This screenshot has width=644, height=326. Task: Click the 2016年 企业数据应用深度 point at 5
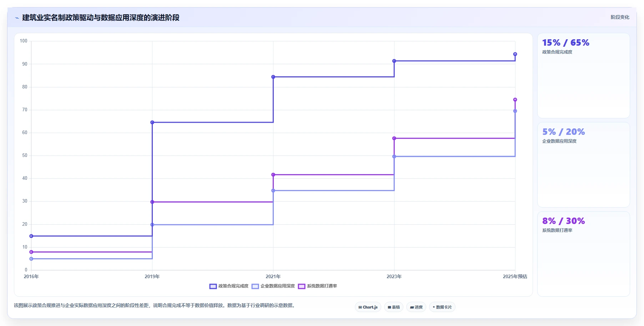(x=31, y=259)
